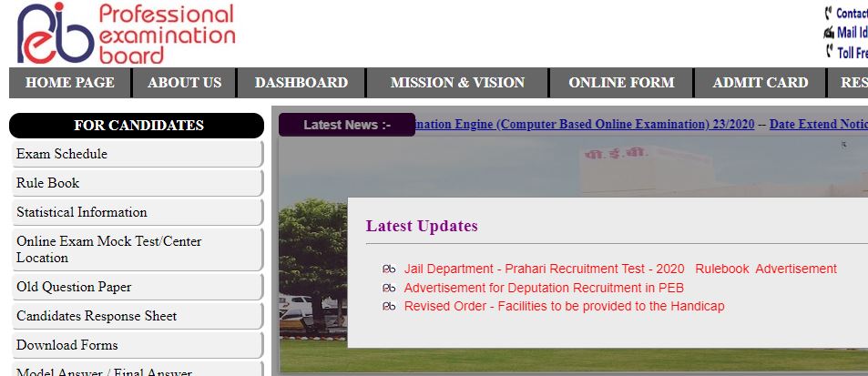Click the FOR CANDIDATES header
This screenshot has height=376, width=868.
pos(137,126)
